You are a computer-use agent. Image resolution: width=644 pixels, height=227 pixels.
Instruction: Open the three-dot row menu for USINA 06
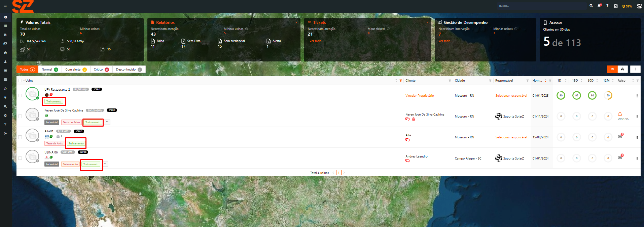(637, 158)
